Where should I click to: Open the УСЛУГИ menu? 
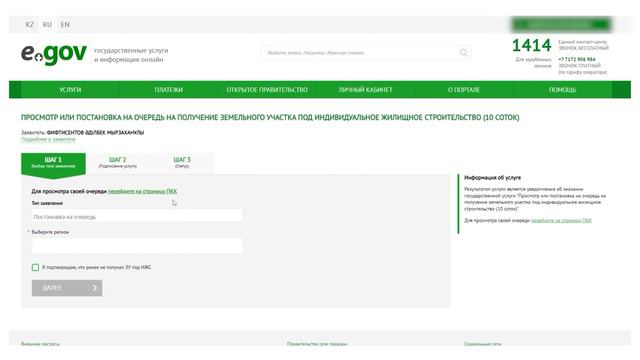pos(70,90)
